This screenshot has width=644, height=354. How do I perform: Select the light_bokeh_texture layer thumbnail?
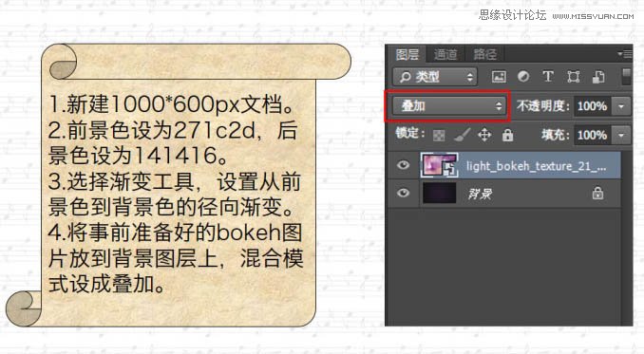coord(439,165)
